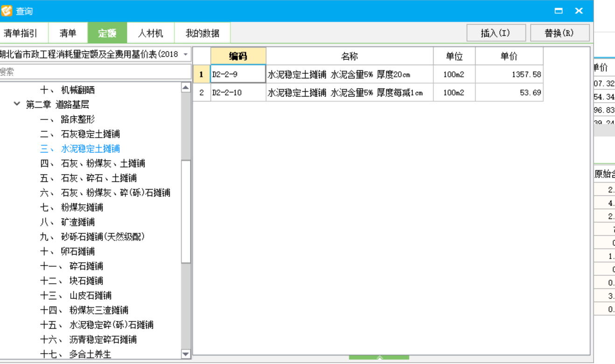Click name cell 厚度每减1cm row
The width and height of the screenshot is (615, 364).
pos(349,92)
